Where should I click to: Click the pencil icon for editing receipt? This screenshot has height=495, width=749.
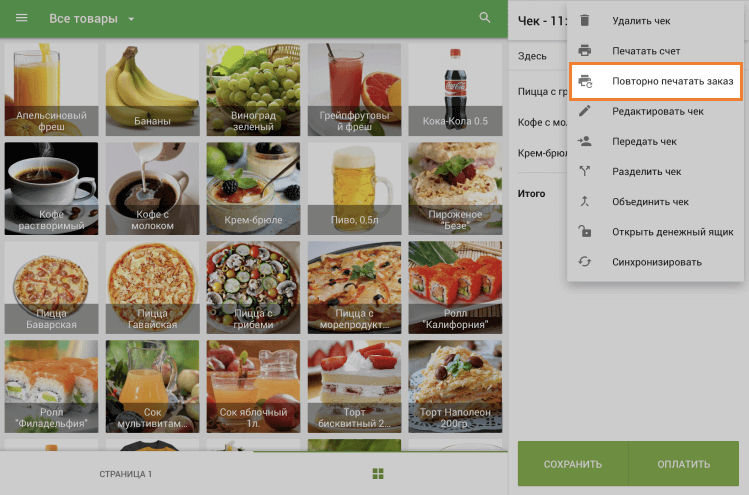pyautogui.click(x=585, y=111)
